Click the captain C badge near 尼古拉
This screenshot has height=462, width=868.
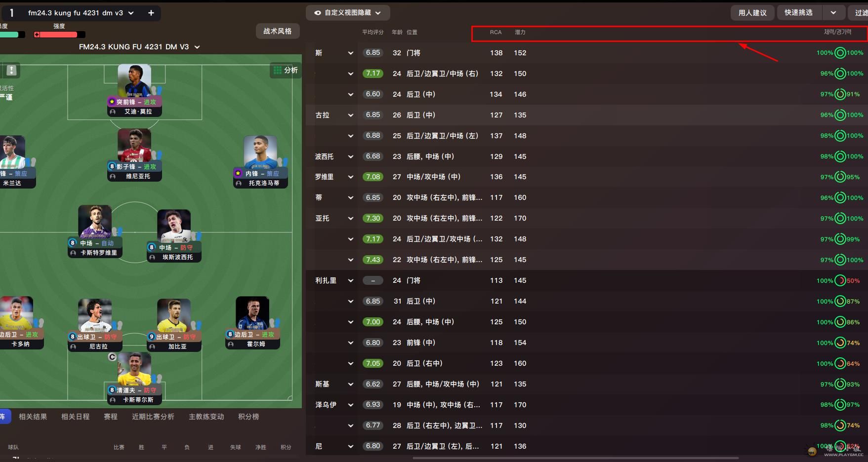112,357
